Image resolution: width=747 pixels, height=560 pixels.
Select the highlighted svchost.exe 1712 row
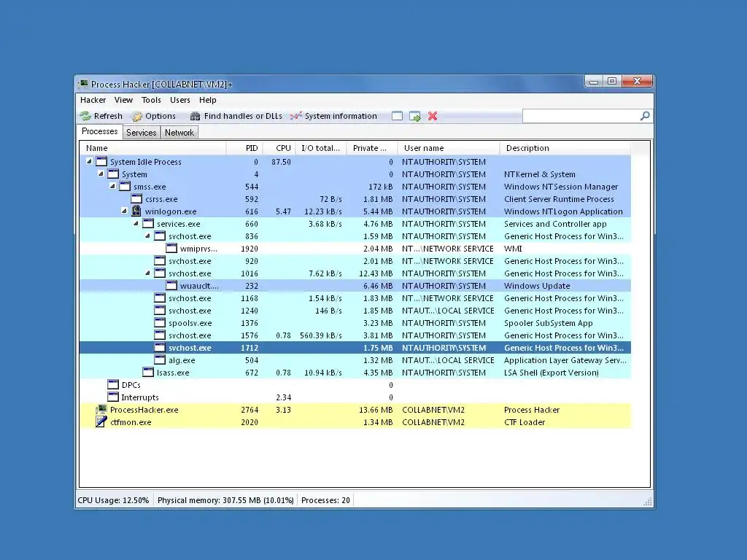355,348
